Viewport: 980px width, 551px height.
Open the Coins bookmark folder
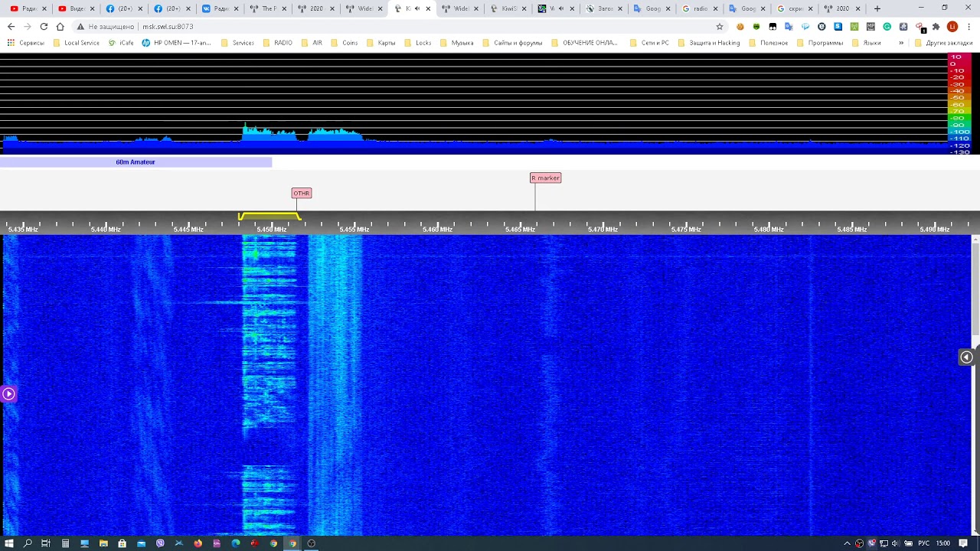click(344, 43)
